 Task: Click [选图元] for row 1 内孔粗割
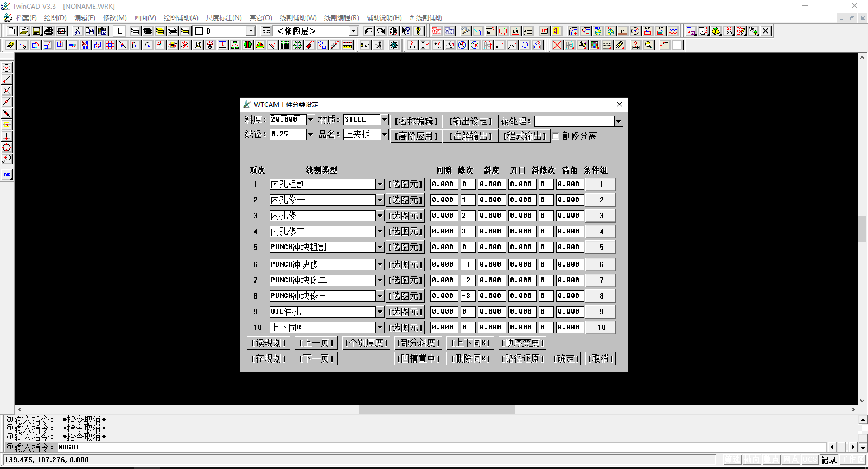[x=405, y=185]
